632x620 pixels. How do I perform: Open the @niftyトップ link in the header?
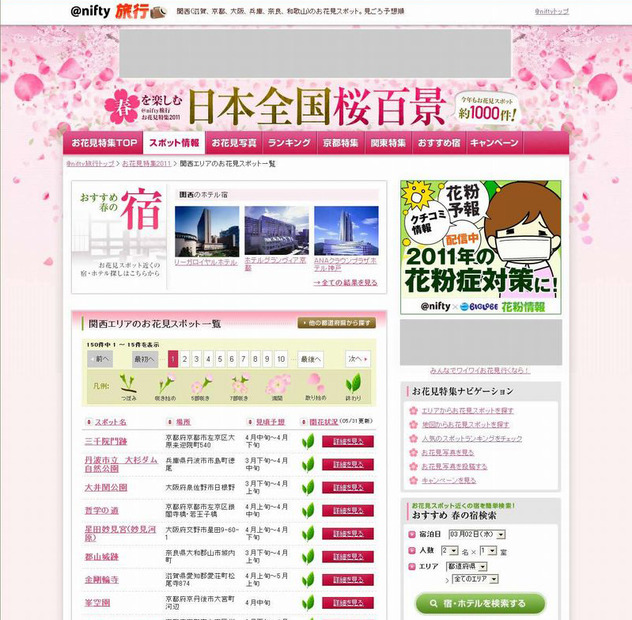[x=552, y=12]
